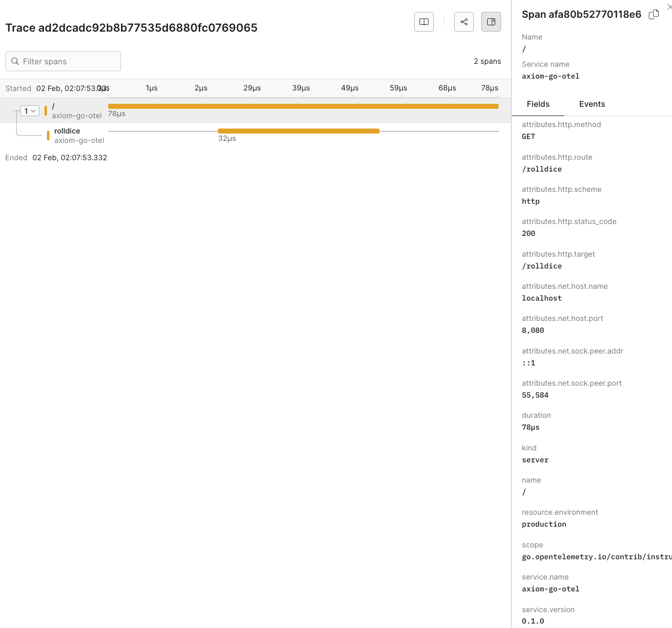Image resolution: width=672 pixels, height=628 pixels.
Task: Toggle the details side panel icon
Action: (x=491, y=22)
